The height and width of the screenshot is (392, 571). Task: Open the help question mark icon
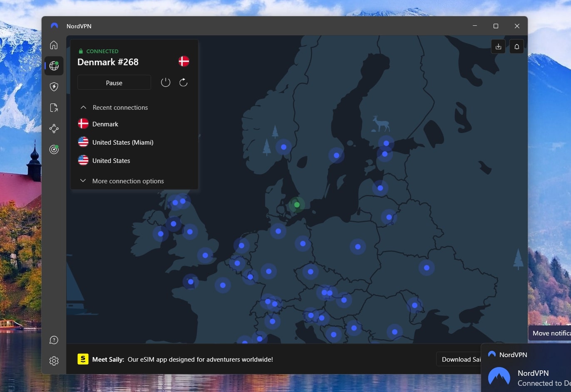coord(54,340)
